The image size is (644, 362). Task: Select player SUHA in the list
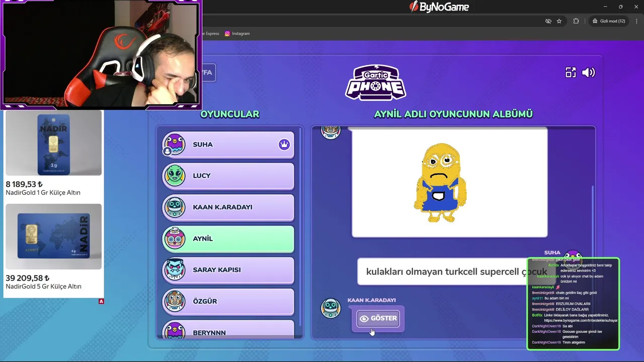228,144
